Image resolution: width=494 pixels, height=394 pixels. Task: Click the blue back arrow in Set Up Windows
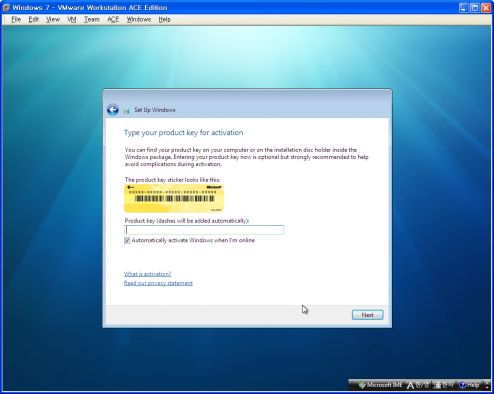(x=113, y=110)
